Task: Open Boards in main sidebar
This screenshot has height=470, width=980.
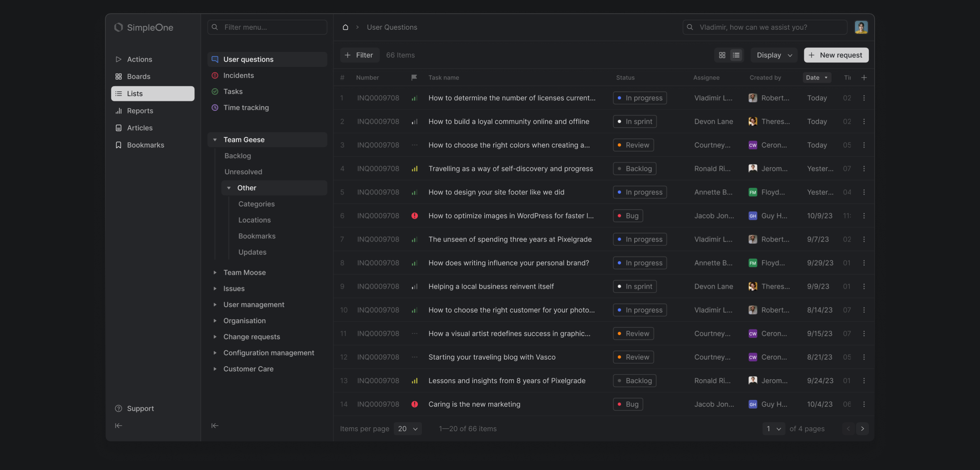Action: click(x=139, y=76)
